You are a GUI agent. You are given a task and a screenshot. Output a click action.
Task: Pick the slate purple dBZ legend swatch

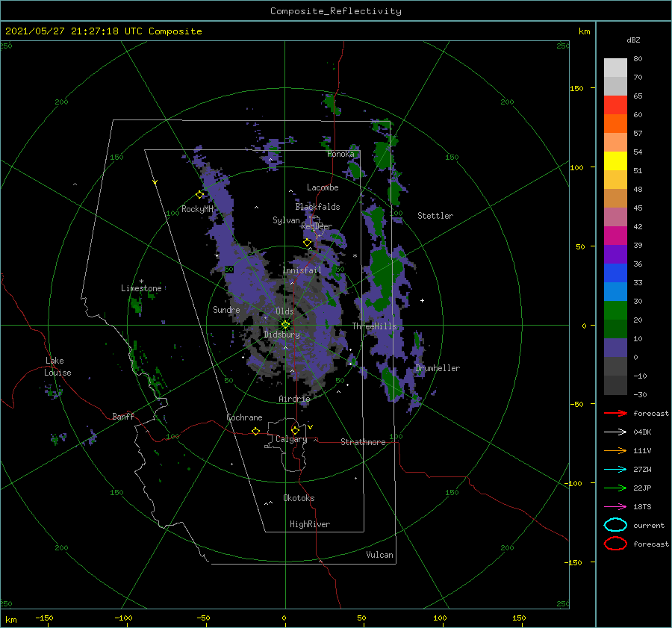(x=615, y=348)
